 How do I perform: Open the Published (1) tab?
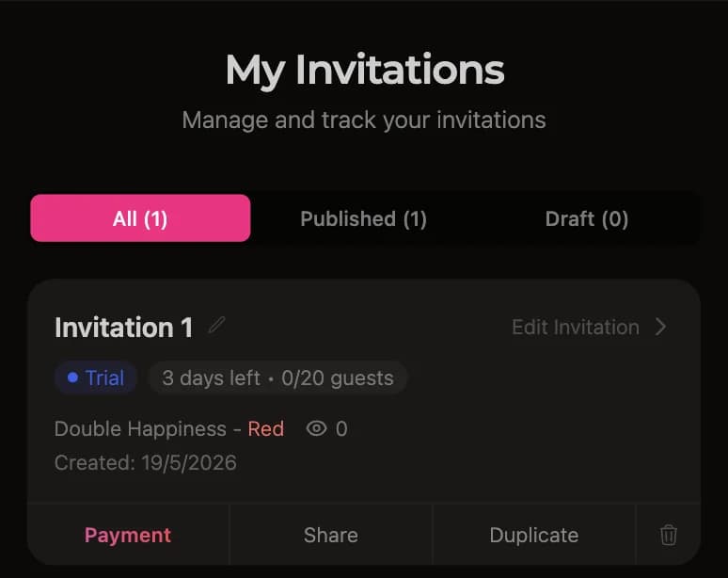pyautogui.click(x=364, y=218)
